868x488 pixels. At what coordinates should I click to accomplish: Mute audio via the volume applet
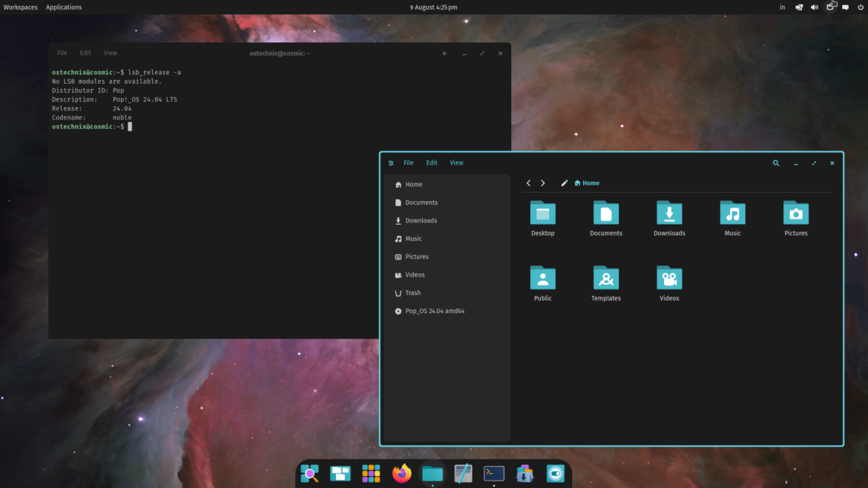814,7
